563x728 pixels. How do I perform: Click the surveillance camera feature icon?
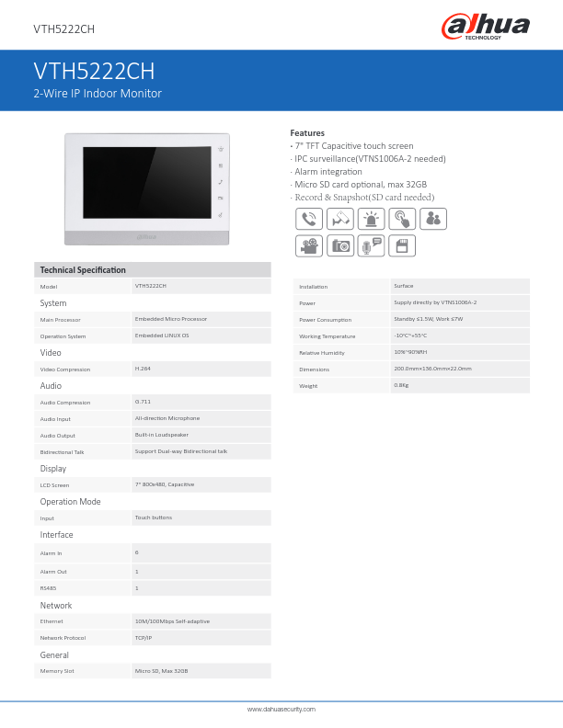point(340,219)
